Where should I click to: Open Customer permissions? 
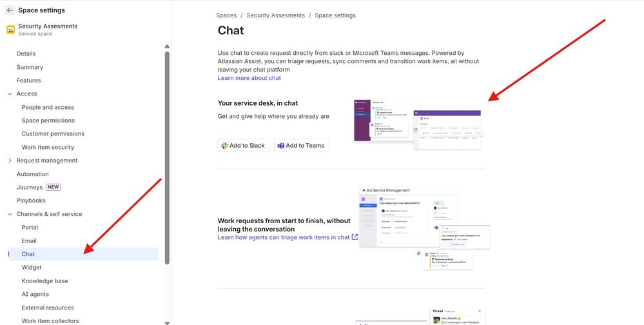pyautogui.click(x=53, y=133)
